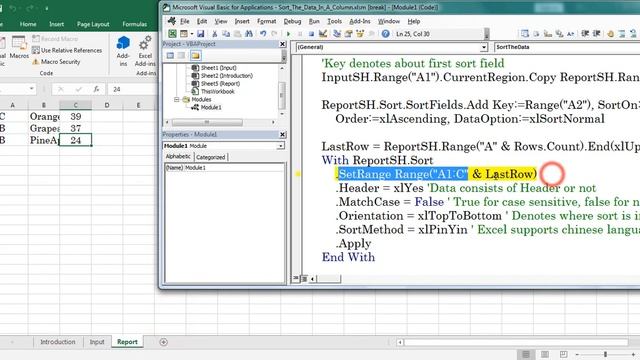Open Debug menu in VBA editor
Image resolution: width=640 pixels, height=360 pixels.
click(292, 21)
